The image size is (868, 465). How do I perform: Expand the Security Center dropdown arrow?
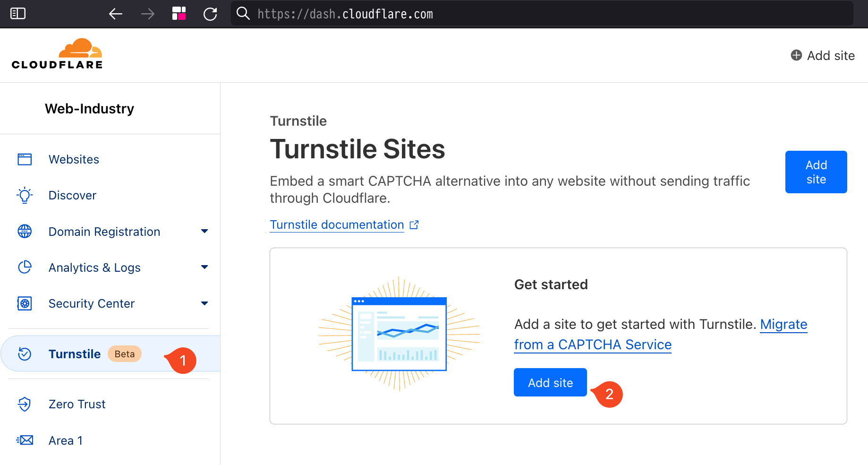(204, 303)
